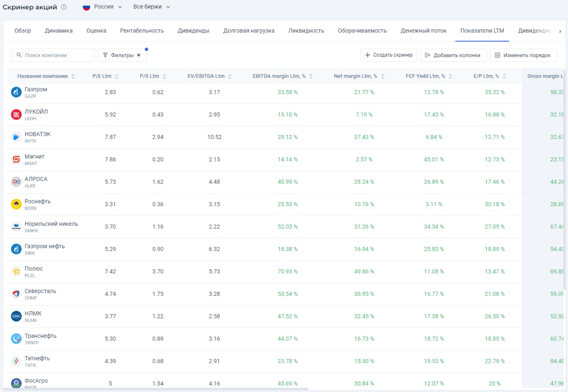
Task: Click the Изменить порядок button
Action: 523,55
